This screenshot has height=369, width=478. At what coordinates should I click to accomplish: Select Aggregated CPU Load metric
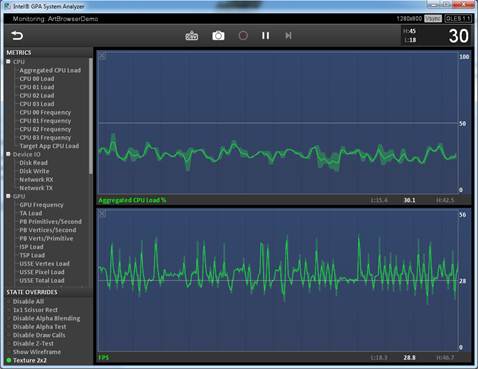(x=50, y=70)
